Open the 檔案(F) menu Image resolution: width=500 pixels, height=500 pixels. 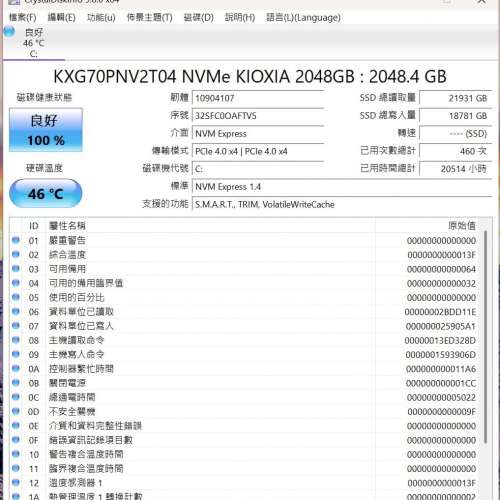click(x=23, y=17)
